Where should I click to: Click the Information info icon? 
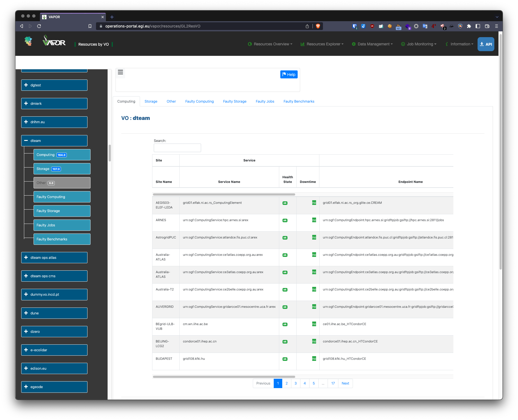[x=446, y=44]
